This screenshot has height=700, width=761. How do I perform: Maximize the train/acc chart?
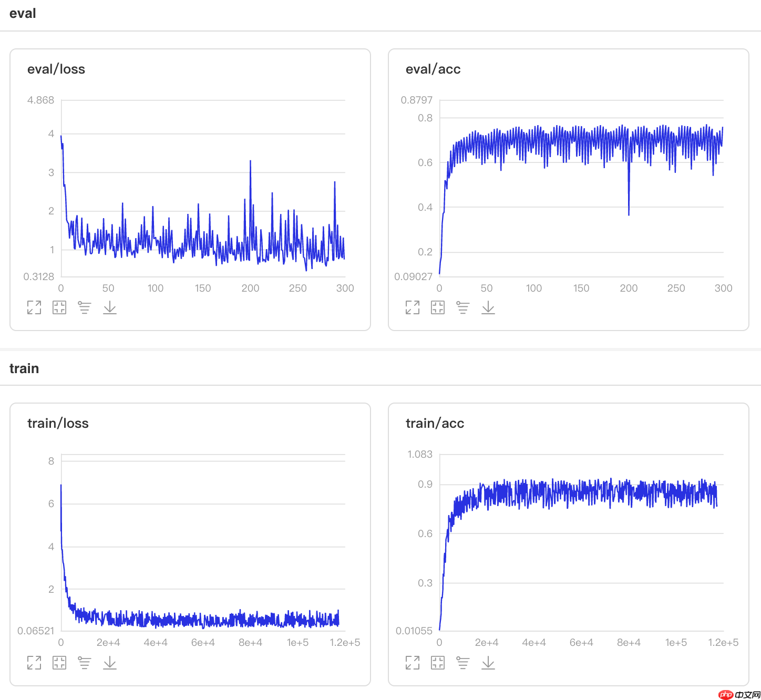(413, 663)
